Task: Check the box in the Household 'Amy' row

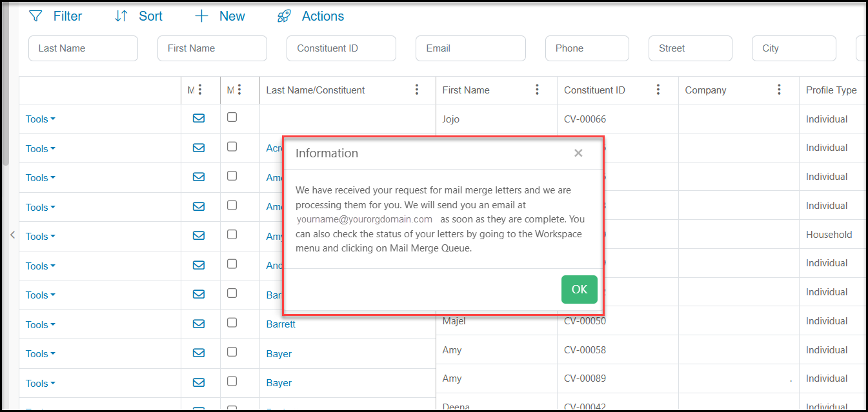Action: (x=232, y=235)
